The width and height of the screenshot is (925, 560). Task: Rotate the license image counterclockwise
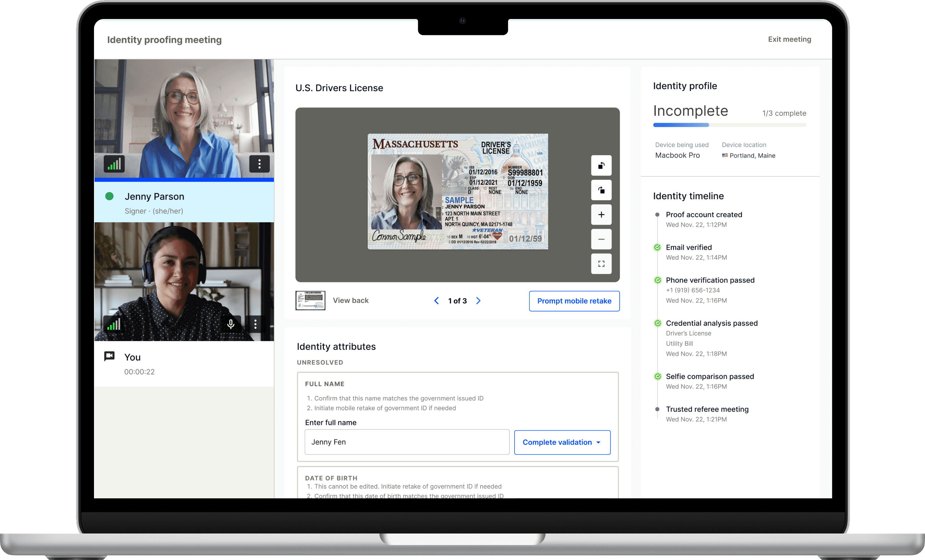coord(601,165)
